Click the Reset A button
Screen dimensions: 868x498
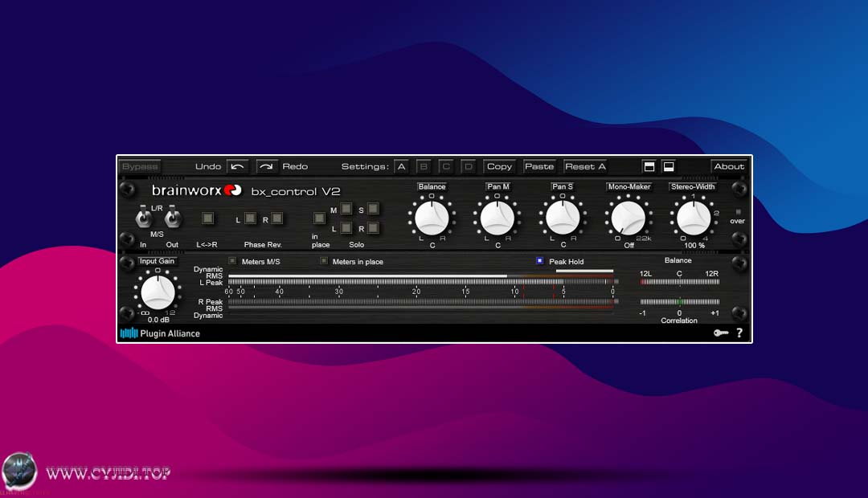[x=585, y=166]
